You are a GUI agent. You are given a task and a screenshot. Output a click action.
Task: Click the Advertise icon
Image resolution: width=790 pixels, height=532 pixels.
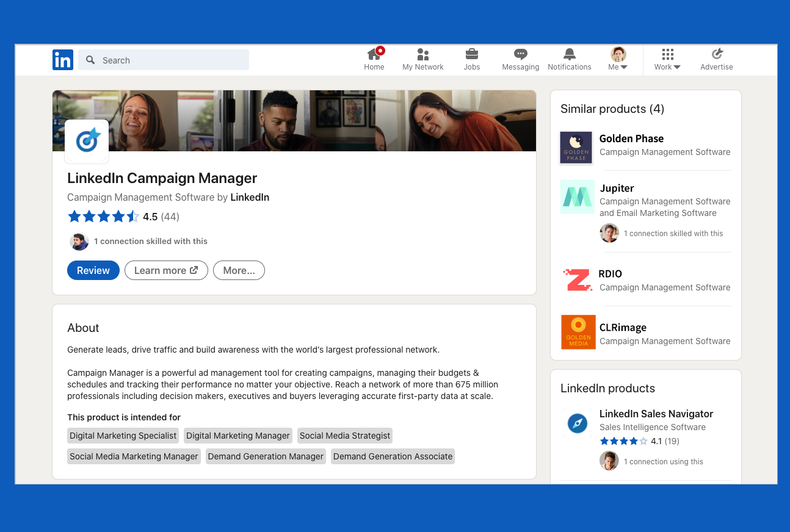(x=716, y=54)
